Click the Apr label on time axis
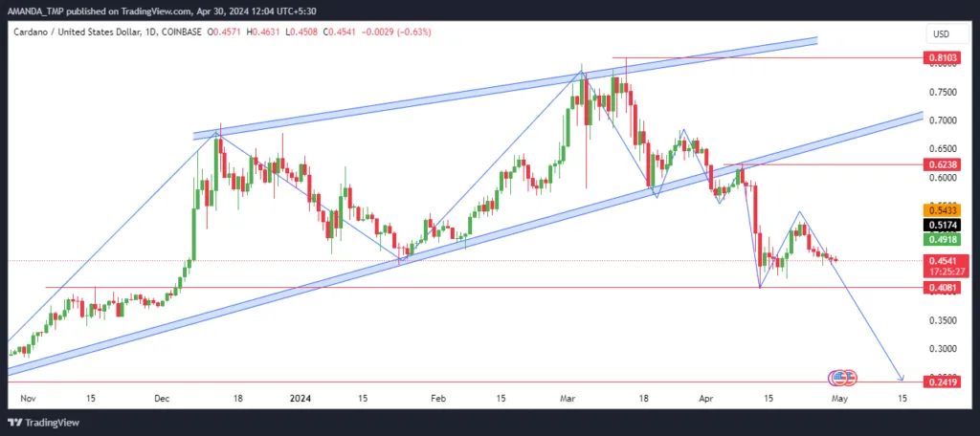Screen dimensions: 980x436 pyautogui.click(x=706, y=398)
